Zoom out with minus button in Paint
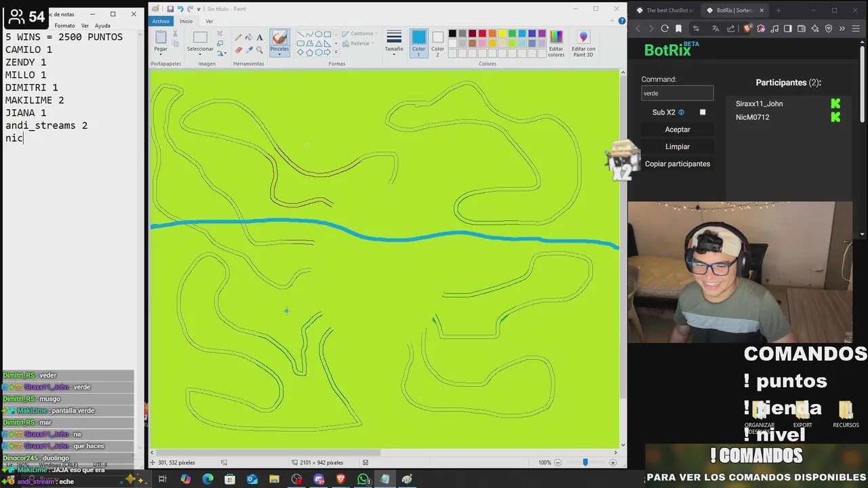Image resolution: width=868 pixels, height=488 pixels. pos(557,462)
